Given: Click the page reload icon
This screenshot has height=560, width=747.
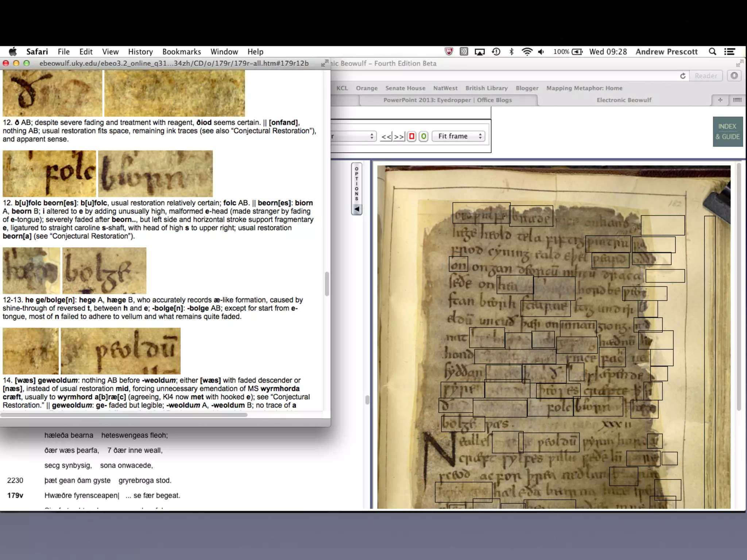Looking at the screenshot, I should [x=683, y=76].
